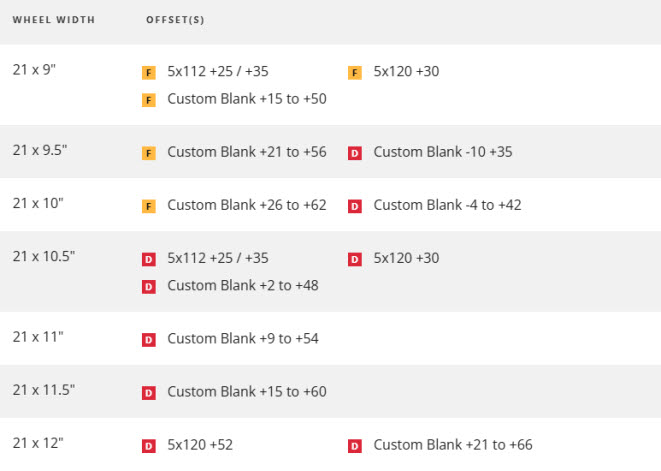Select the 21 x 12" wheel width label
This screenshot has height=471, width=661.
(38, 442)
